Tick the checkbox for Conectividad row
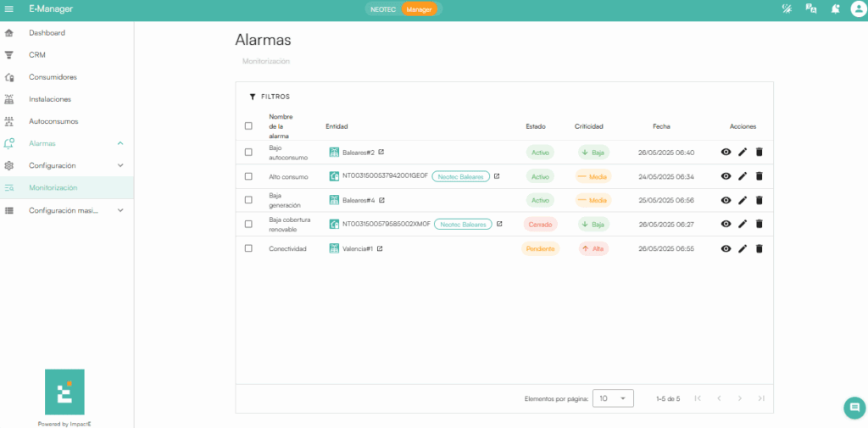Screen dimensions: 868x428 click(x=248, y=248)
